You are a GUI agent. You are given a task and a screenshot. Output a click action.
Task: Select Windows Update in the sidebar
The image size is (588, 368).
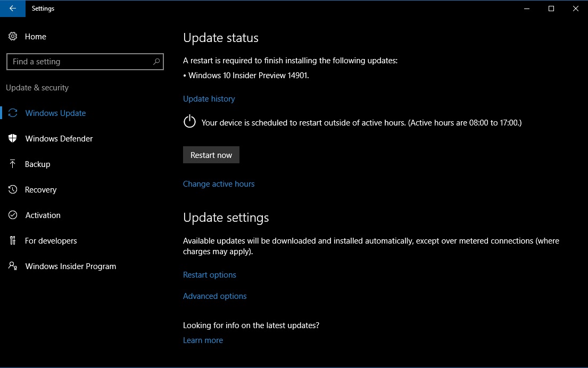click(55, 113)
